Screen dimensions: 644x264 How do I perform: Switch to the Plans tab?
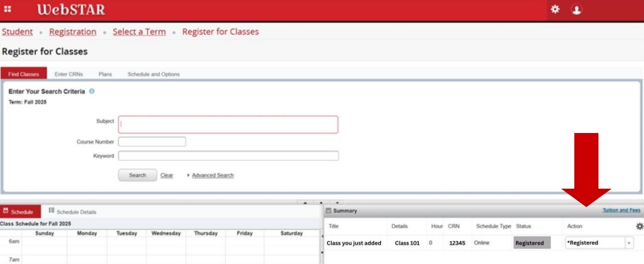click(x=105, y=74)
